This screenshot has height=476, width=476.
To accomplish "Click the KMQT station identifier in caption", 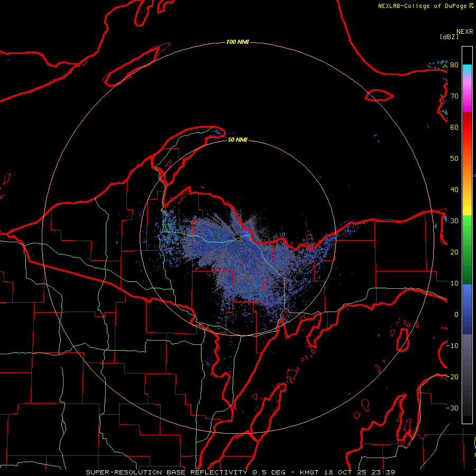I will (309, 472).
